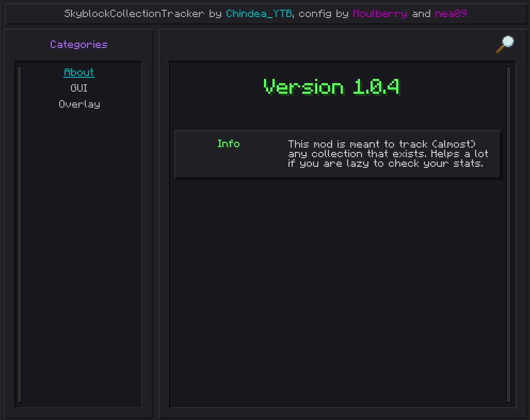This screenshot has width=530, height=420.
Task: Click 'config by' in the title bar
Action: (x=323, y=13)
